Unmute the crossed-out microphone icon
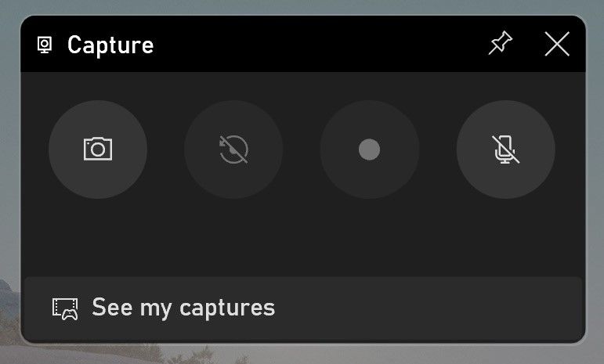Screen dimensions: 604x364 505,150
